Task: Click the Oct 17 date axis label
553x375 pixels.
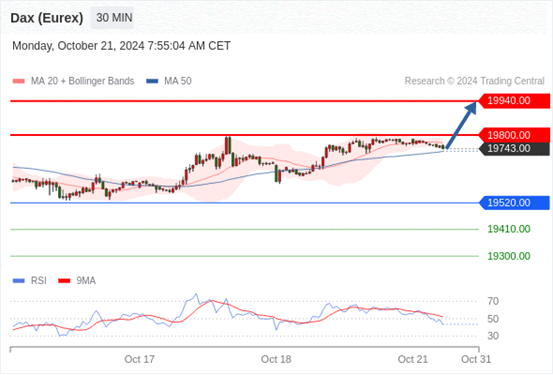Action: click(139, 359)
